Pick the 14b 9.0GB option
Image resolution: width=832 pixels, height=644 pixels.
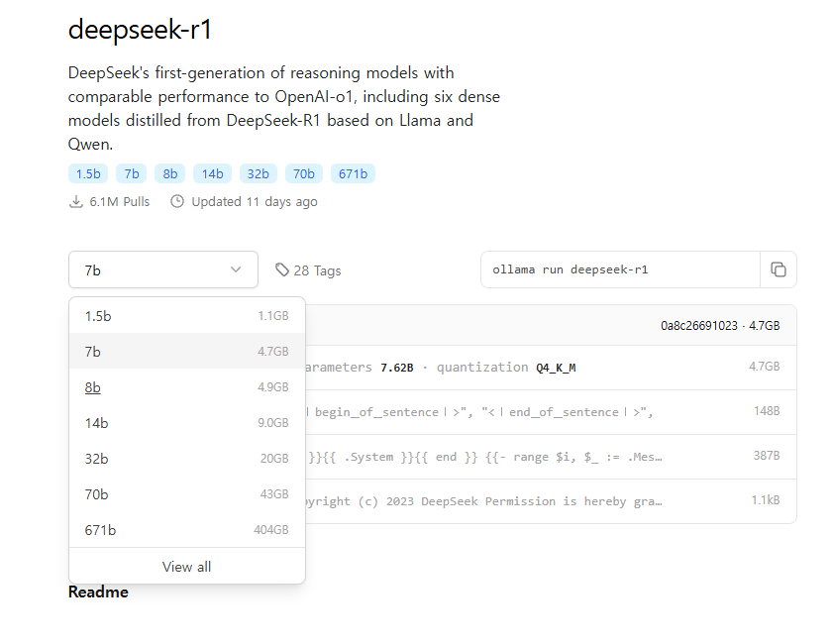pos(186,423)
